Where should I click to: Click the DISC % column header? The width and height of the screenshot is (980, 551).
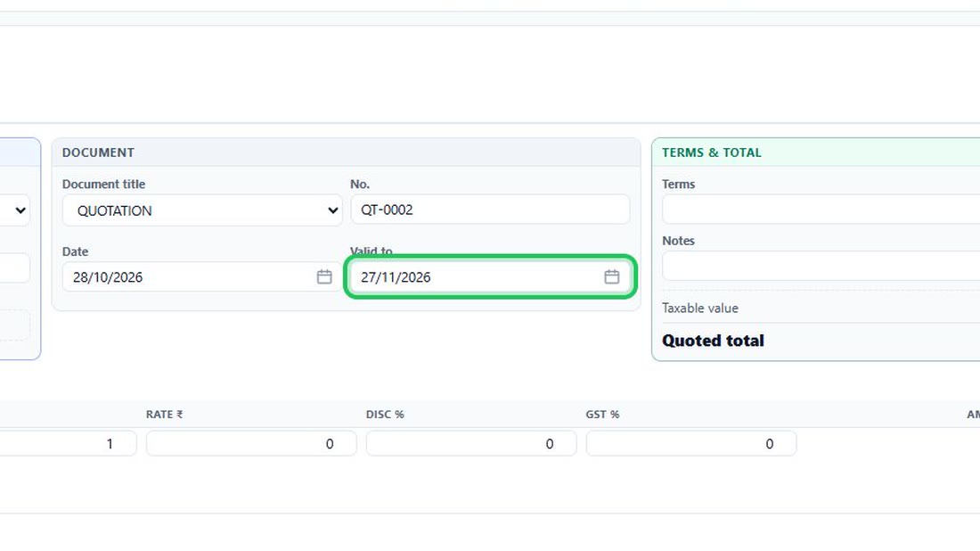[x=385, y=414]
